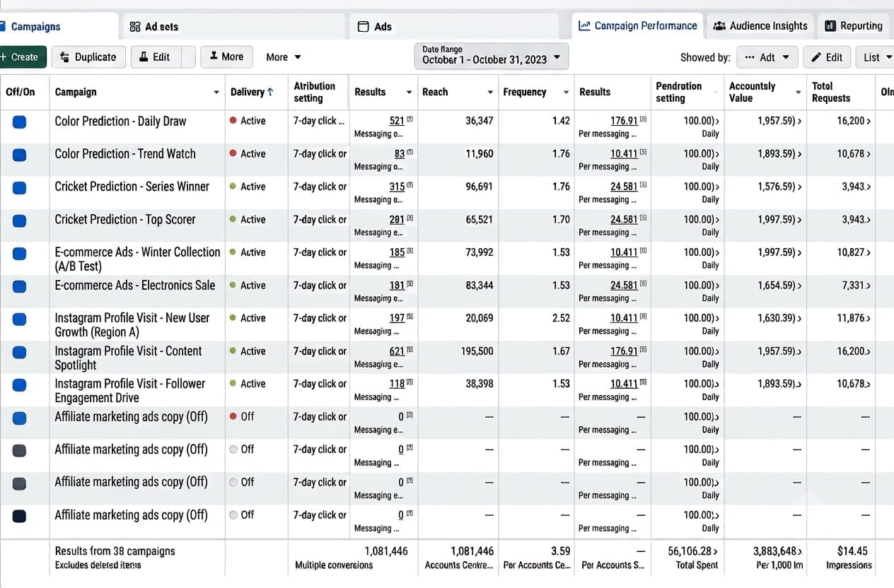The image size is (894, 588).
Task: Open the Reporting tab
Action: tap(854, 26)
